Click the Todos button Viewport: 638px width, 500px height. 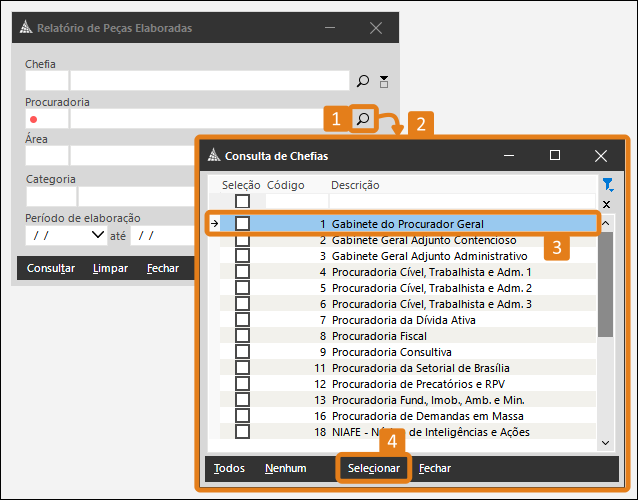tap(229, 468)
